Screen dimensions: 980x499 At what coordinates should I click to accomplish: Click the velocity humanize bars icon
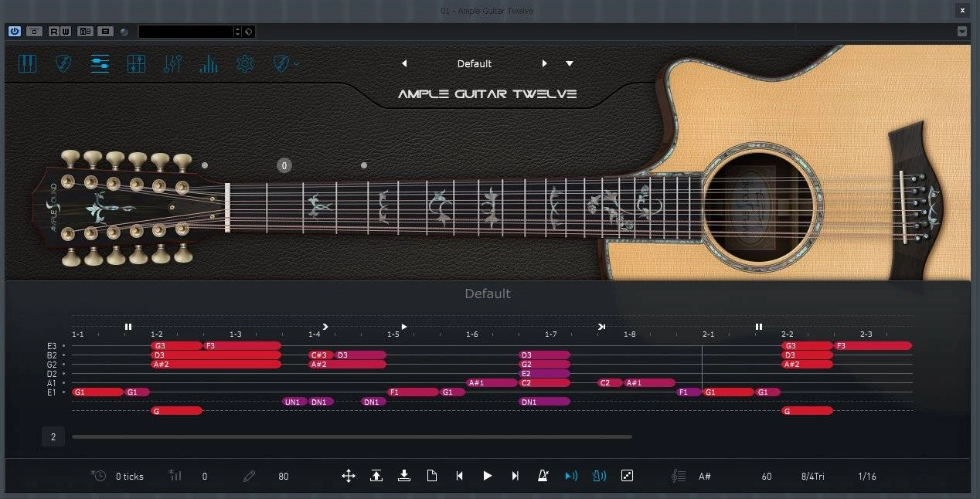175,476
